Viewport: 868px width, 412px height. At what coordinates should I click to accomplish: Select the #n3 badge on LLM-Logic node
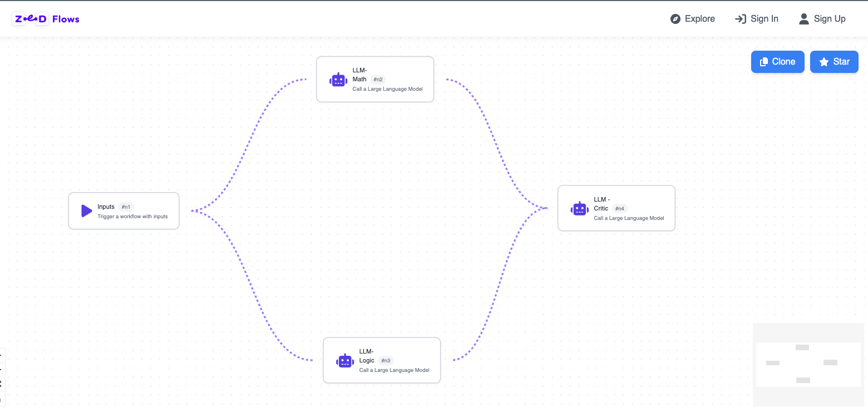pyautogui.click(x=386, y=361)
